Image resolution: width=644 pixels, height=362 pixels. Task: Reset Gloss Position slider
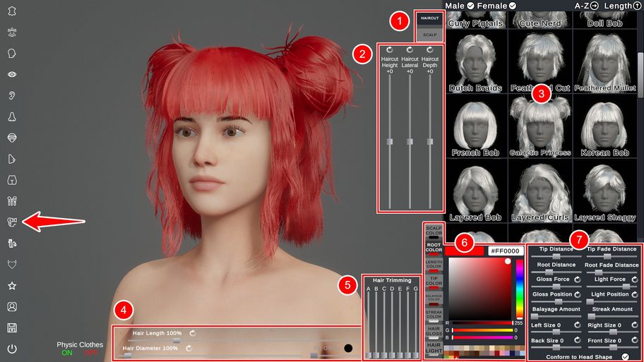(577, 294)
